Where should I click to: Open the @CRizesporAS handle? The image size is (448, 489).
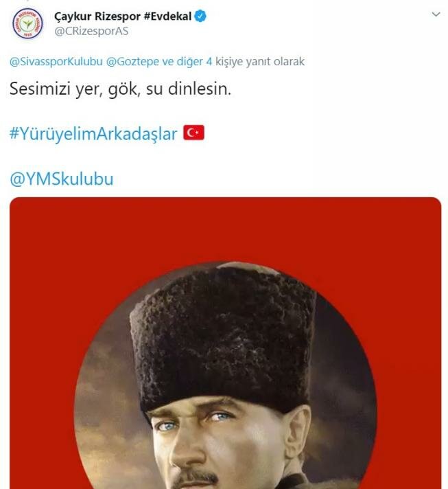tap(91, 31)
